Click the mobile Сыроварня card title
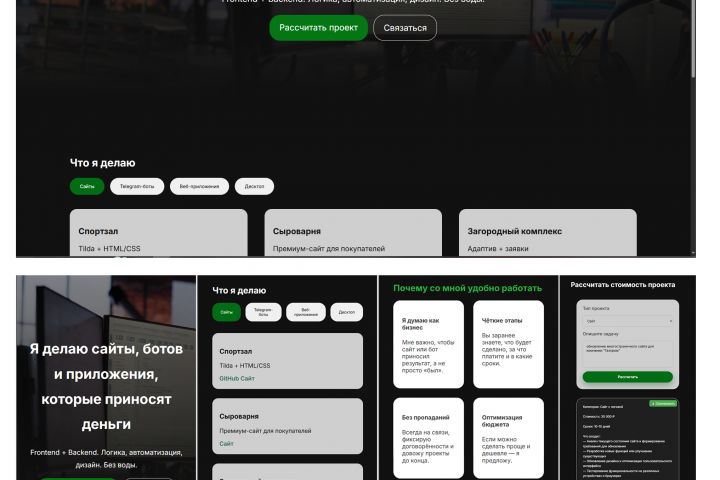 click(x=239, y=416)
